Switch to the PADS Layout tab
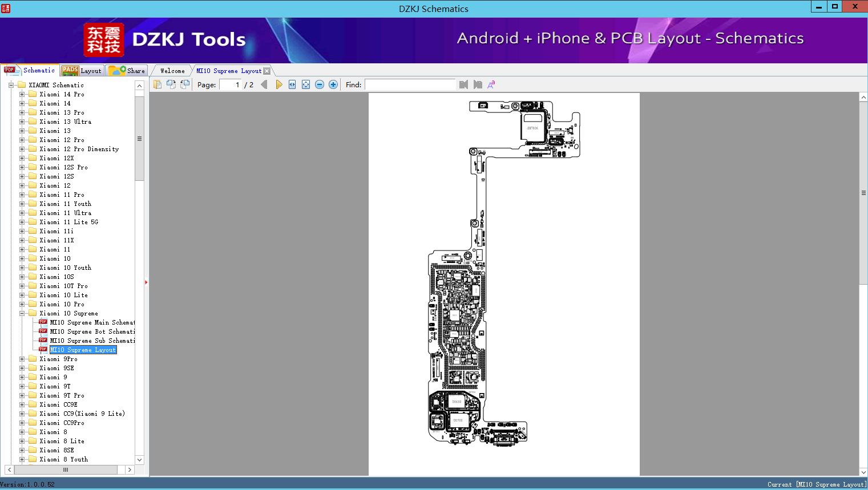 point(82,71)
